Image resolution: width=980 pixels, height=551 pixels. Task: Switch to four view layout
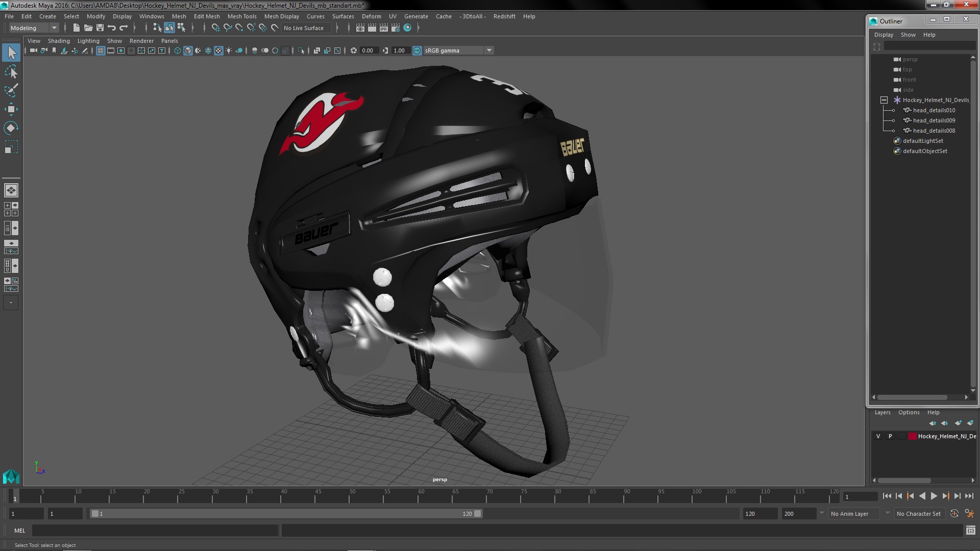point(11,209)
